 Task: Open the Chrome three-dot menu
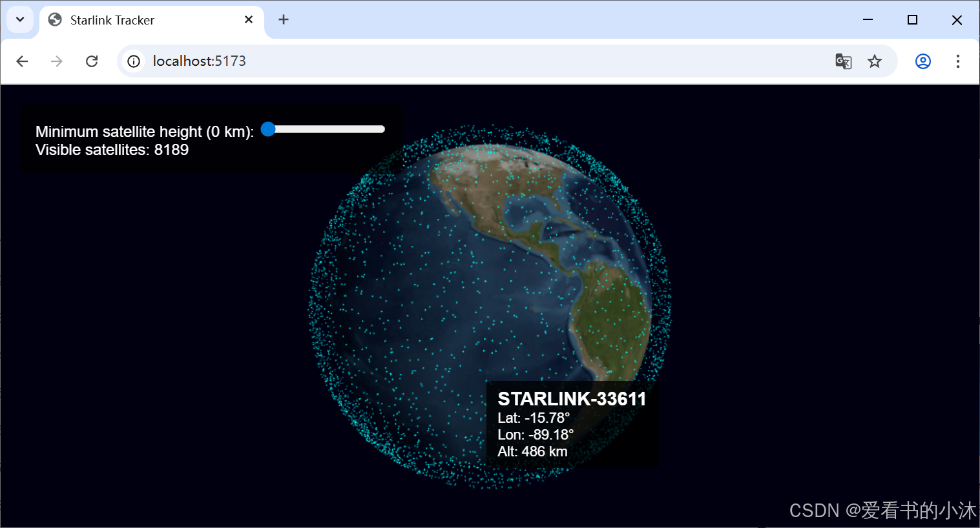tap(958, 61)
